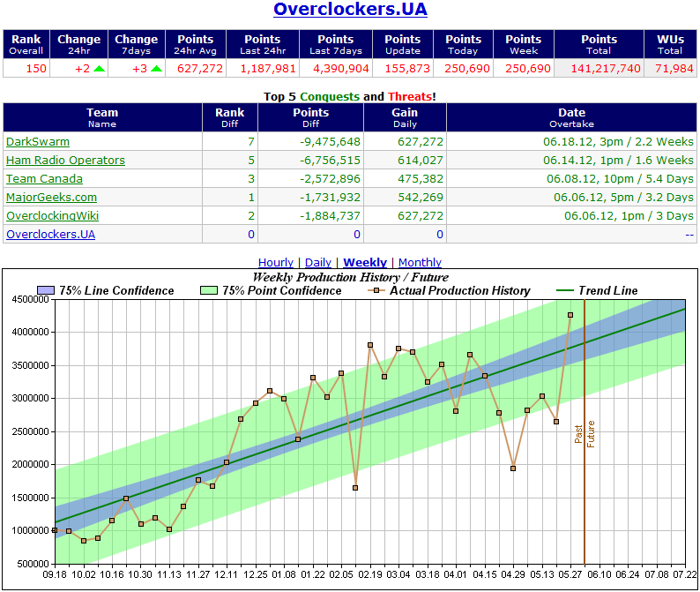Open the OverclockingWiki team link
This screenshot has width=700, height=592.
[x=53, y=216]
